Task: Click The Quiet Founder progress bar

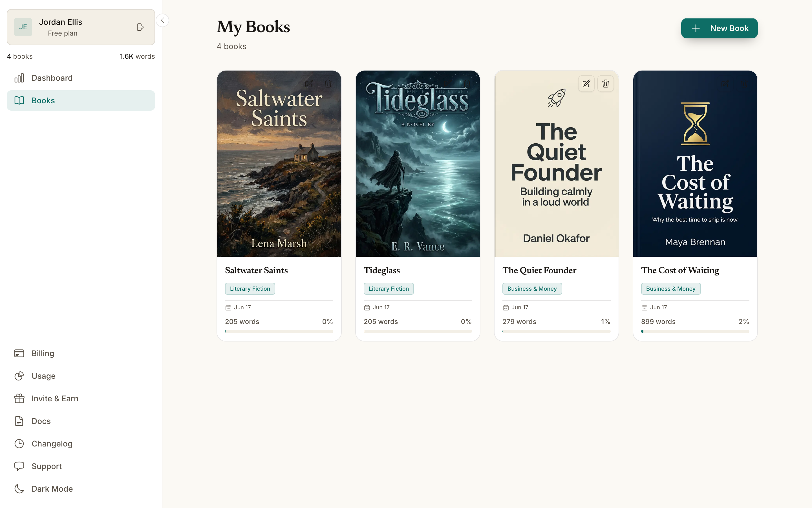Action: coord(556,331)
